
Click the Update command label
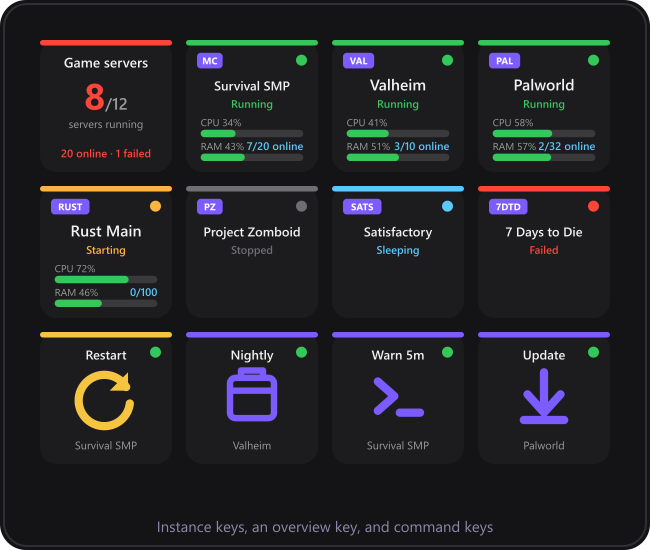coord(544,356)
